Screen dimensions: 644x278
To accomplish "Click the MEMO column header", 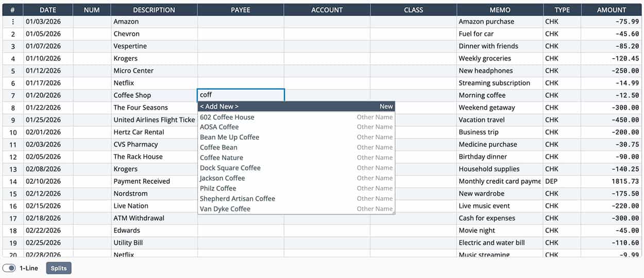I will [500, 10].
